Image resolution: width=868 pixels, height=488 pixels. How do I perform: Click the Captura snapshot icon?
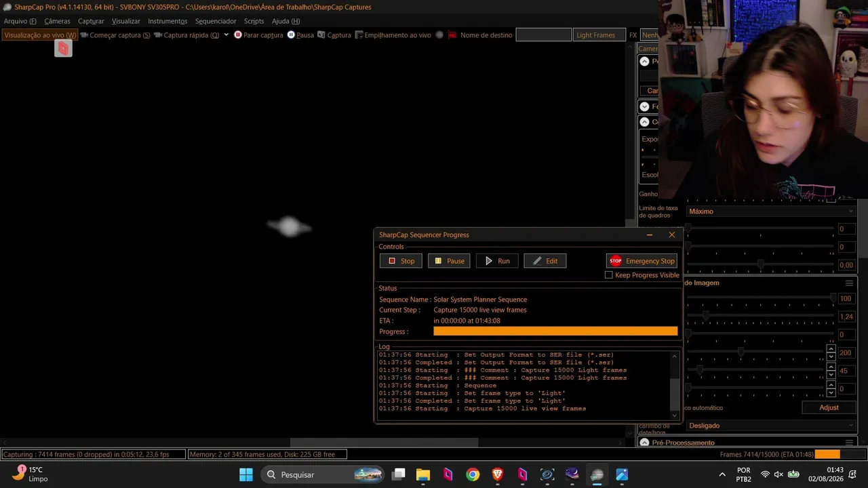click(321, 35)
